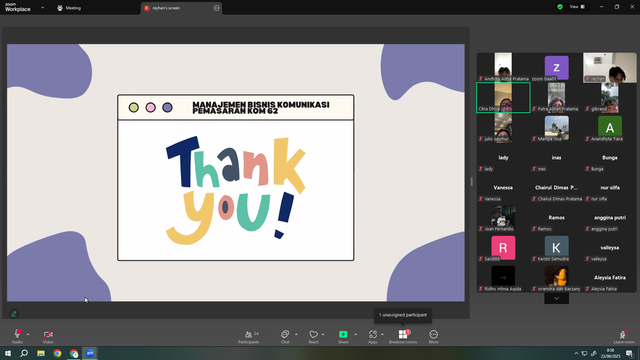
Task: Select Bunga's participant tile
Action: [x=610, y=158]
